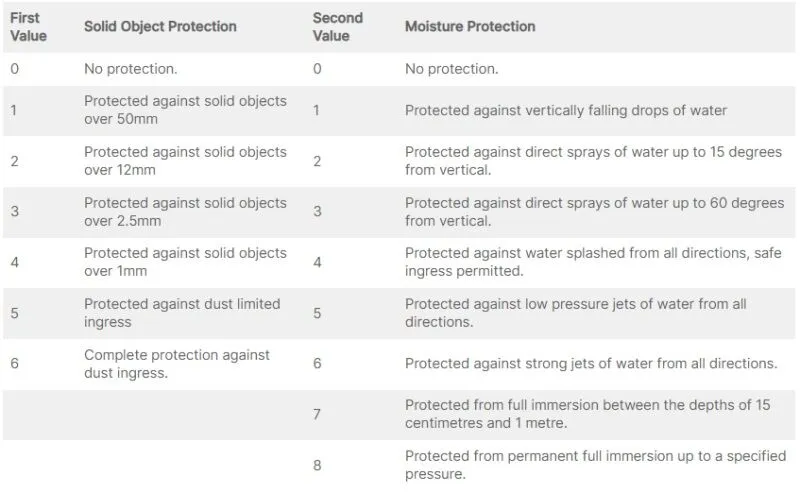The width and height of the screenshot is (800, 492).
Task: Click the "Moisture Protection" column header
Action: 470,27
